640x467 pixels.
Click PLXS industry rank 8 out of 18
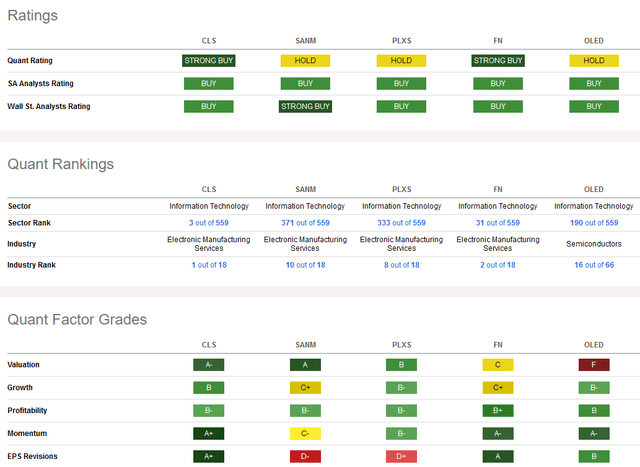click(x=401, y=265)
